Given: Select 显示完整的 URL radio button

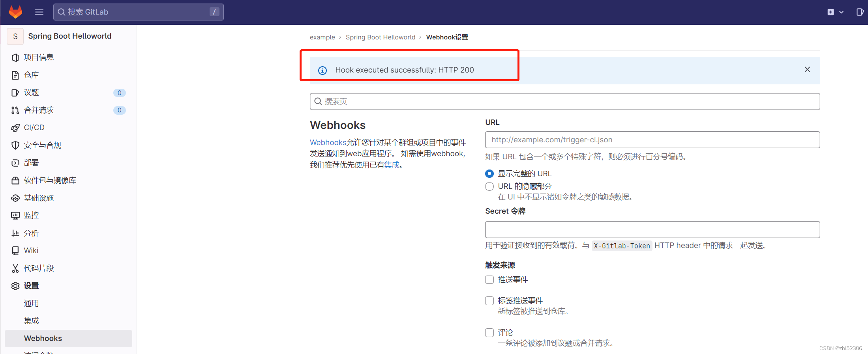Looking at the screenshot, I should [x=489, y=173].
